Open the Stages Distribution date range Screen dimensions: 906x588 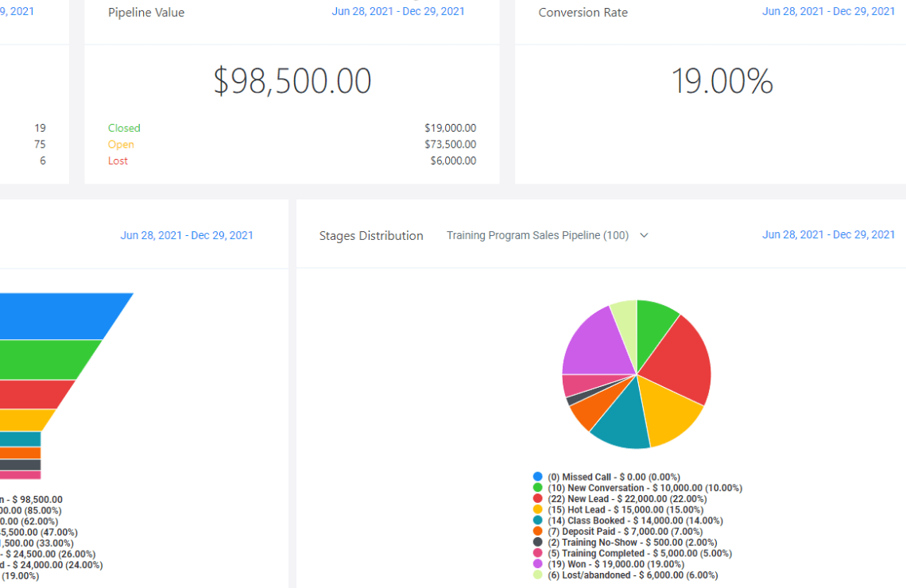[828, 234]
